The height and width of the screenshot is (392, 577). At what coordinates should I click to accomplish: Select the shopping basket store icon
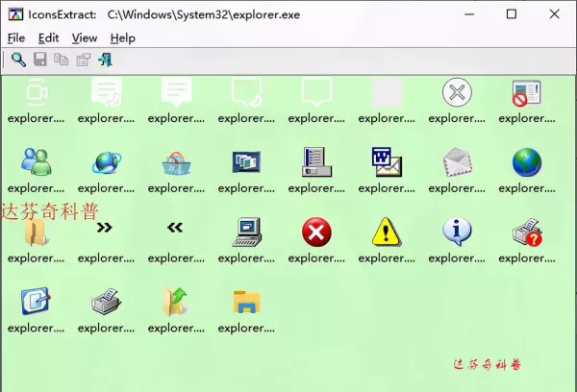[x=176, y=162]
